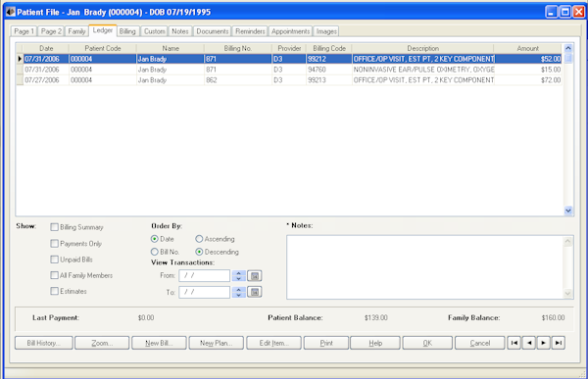Click the From date spinner arrows

(239, 276)
